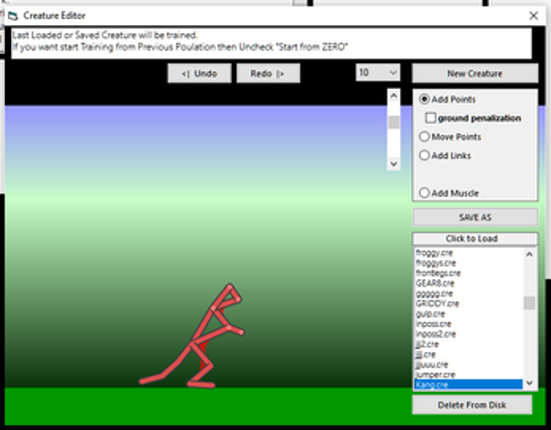Select the Move Points option
This screenshot has width=551, height=430.
tap(424, 136)
